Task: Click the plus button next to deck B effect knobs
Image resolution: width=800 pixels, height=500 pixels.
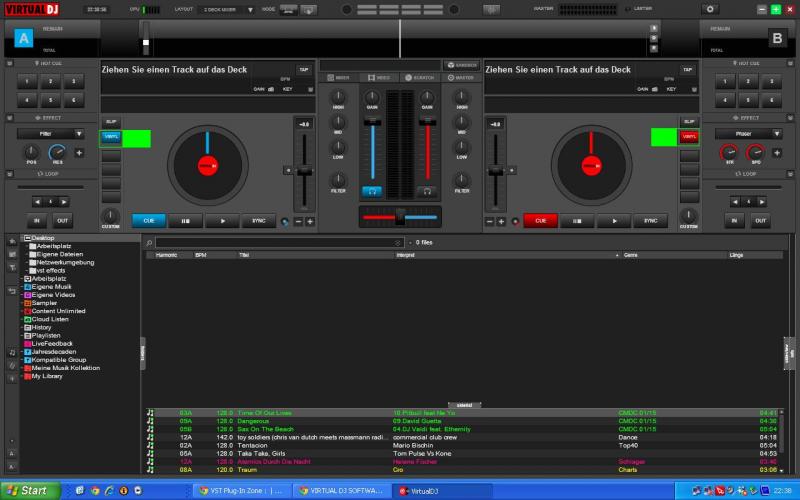Action: [777, 153]
